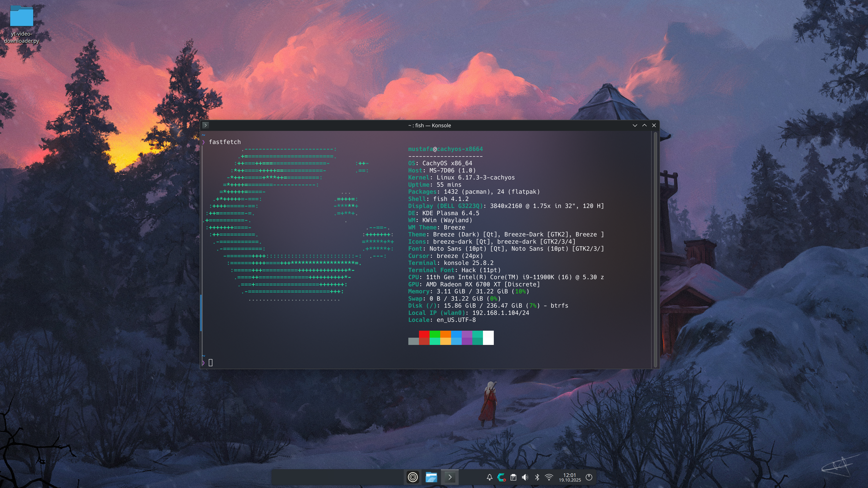Click the 'WM Theme: Breeze' line
This screenshot has width=868, height=488.
coord(437,227)
